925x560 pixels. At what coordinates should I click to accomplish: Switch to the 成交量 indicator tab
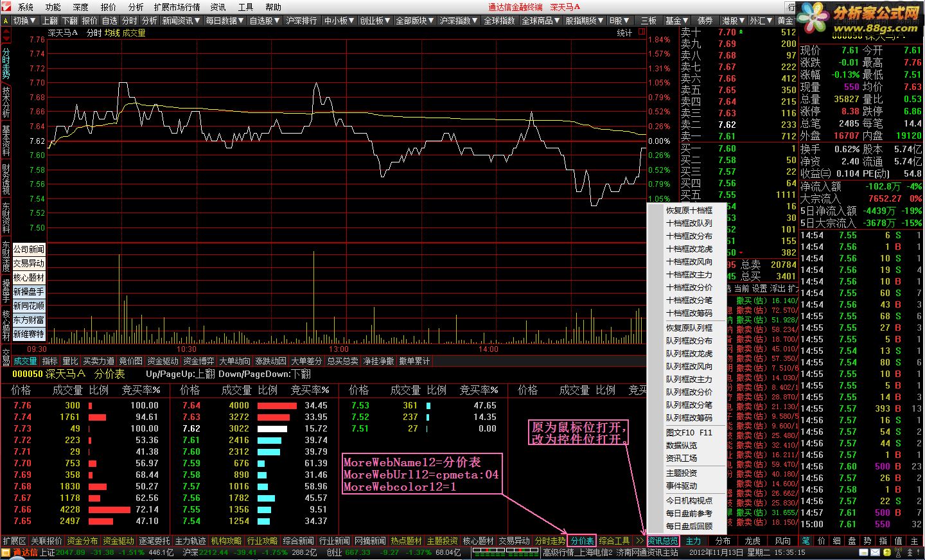coord(25,362)
